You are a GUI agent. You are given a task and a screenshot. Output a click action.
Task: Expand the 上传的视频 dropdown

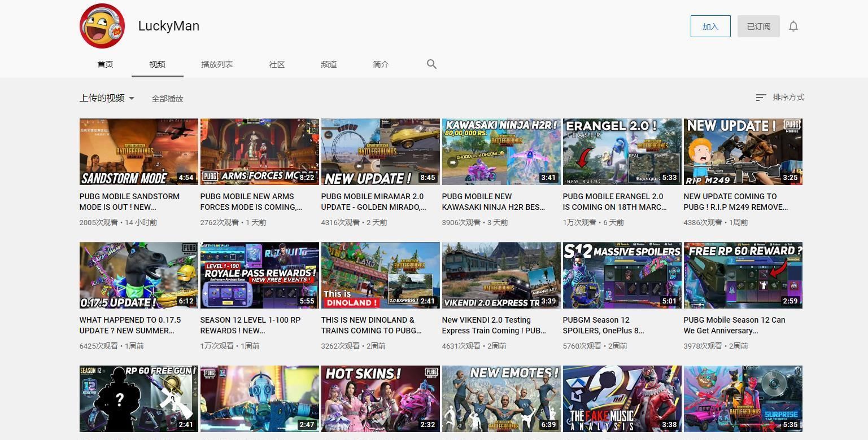tap(107, 98)
